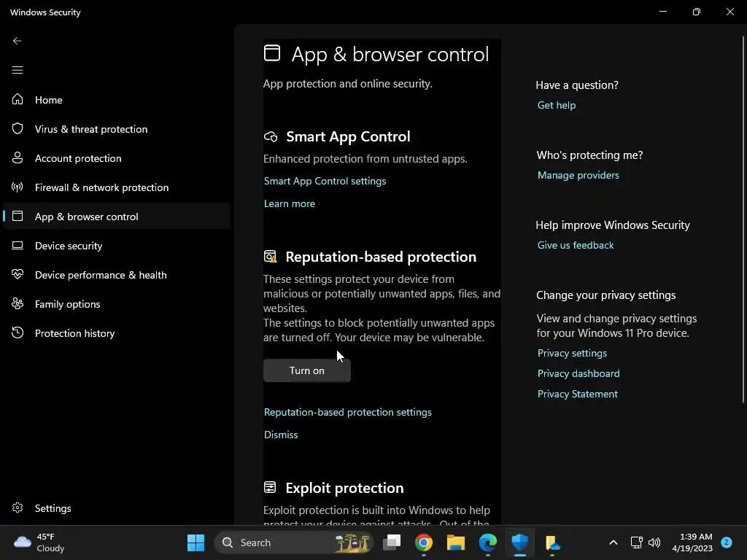
Task: Click Learn more under Smart App Control
Action: 290,203
